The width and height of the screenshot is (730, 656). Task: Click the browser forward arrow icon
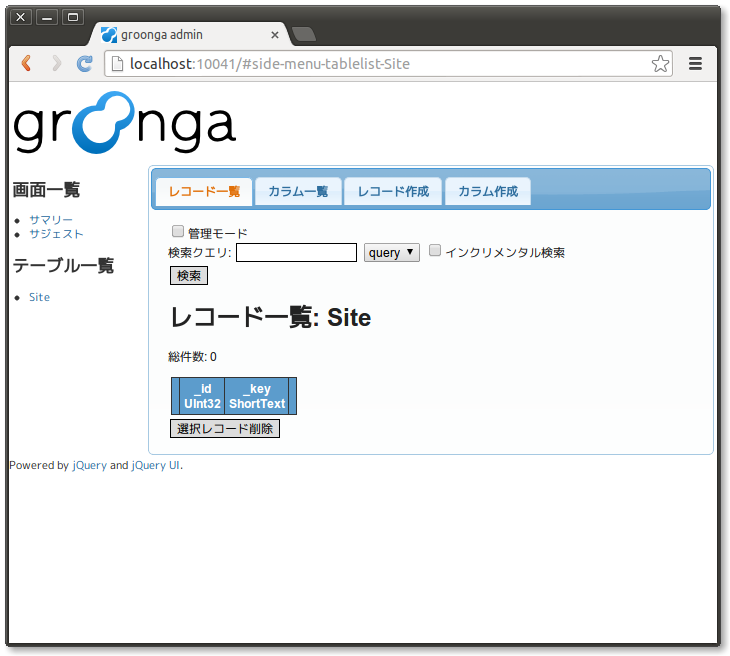click(x=56, y=64)
